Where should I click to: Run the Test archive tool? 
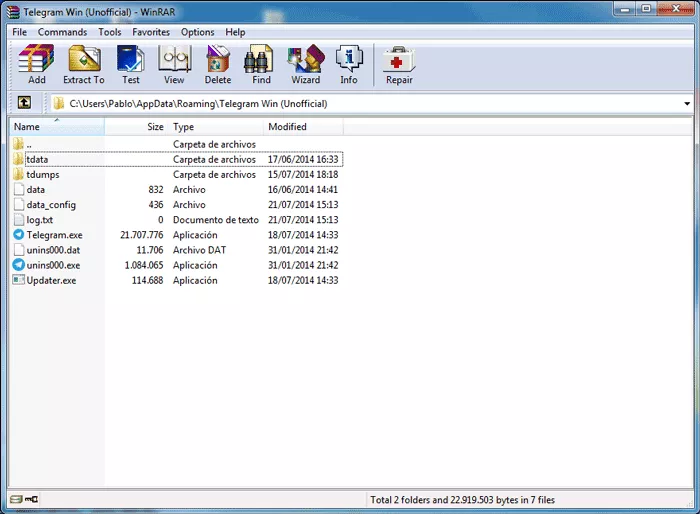coord(131,64)
